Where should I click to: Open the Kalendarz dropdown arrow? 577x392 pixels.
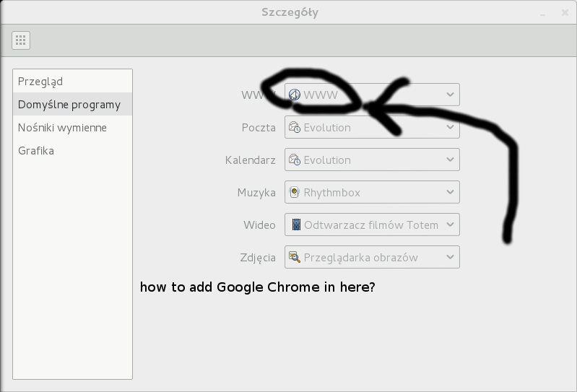click(x=450, y=160)
